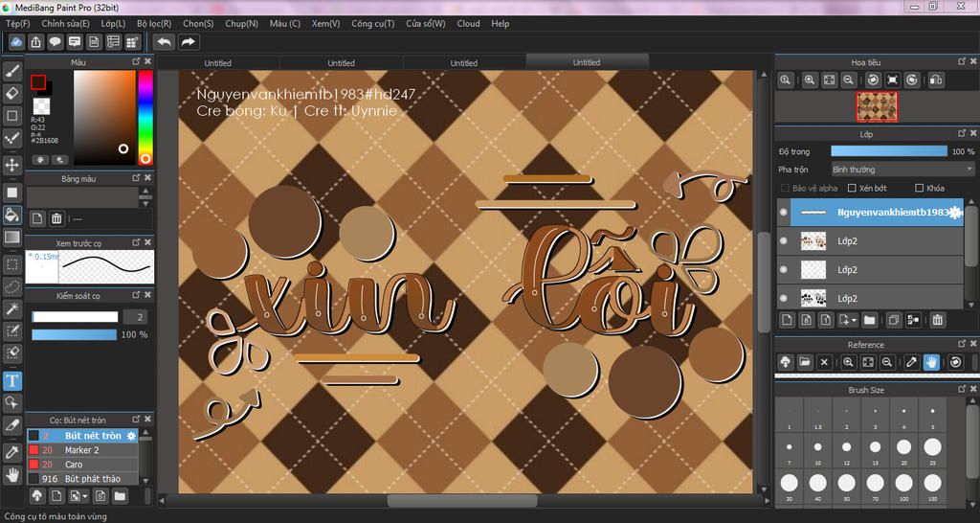Select the Gradient tool

[12, 238]
